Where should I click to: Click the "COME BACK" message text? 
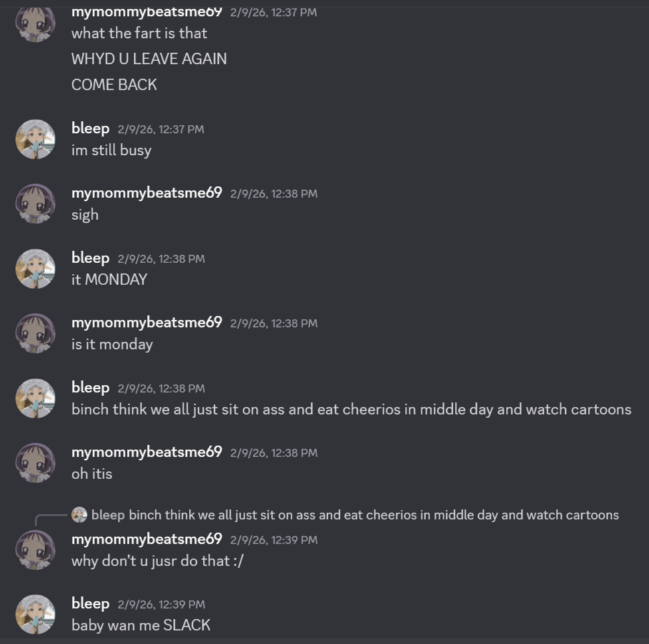[x=114, y=85]
